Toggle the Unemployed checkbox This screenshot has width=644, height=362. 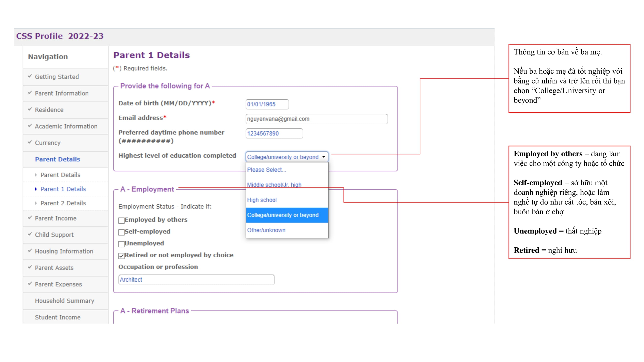tap(121, 244)
